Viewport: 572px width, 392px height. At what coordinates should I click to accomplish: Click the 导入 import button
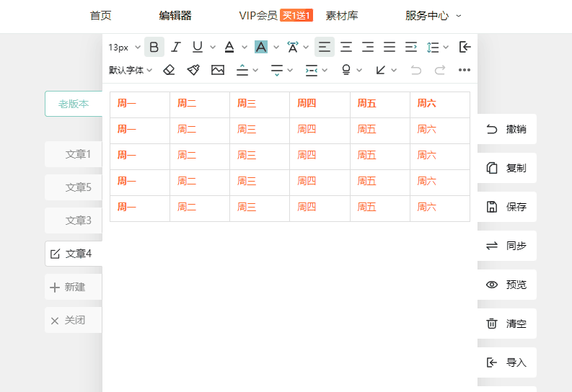point(506,362)
